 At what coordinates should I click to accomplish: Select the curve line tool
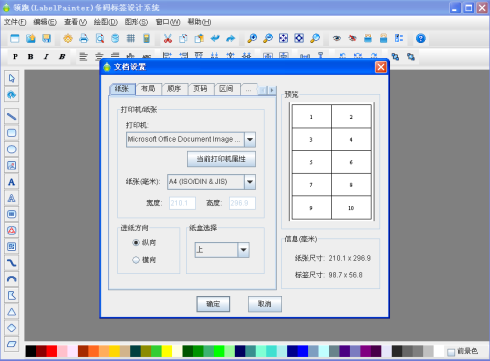point(12,263)
